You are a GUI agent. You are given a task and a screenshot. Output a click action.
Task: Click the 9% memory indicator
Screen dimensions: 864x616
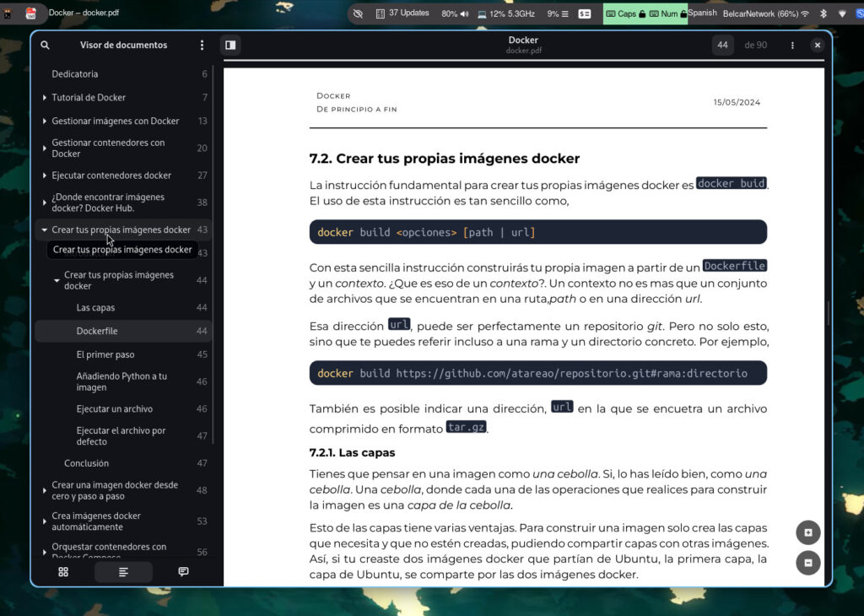(x=558, y=14)
